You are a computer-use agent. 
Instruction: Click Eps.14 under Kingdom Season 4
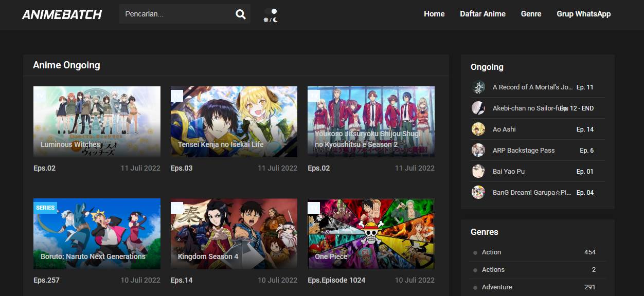[x=182, y=280]
